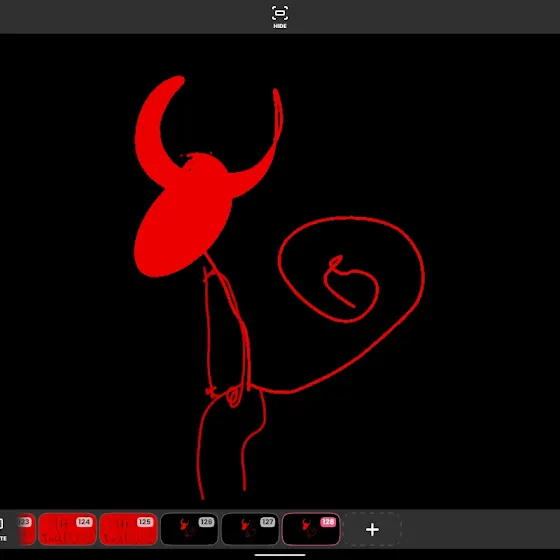Switch to red frame 125

128,529
